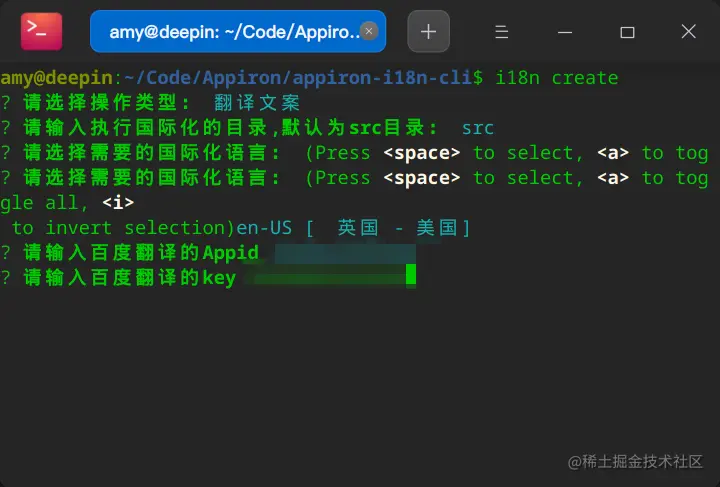The image size is (720, 487).
Task: Click the '请输入百度翻译的key' prompt
Action: [x=129, y=277]
